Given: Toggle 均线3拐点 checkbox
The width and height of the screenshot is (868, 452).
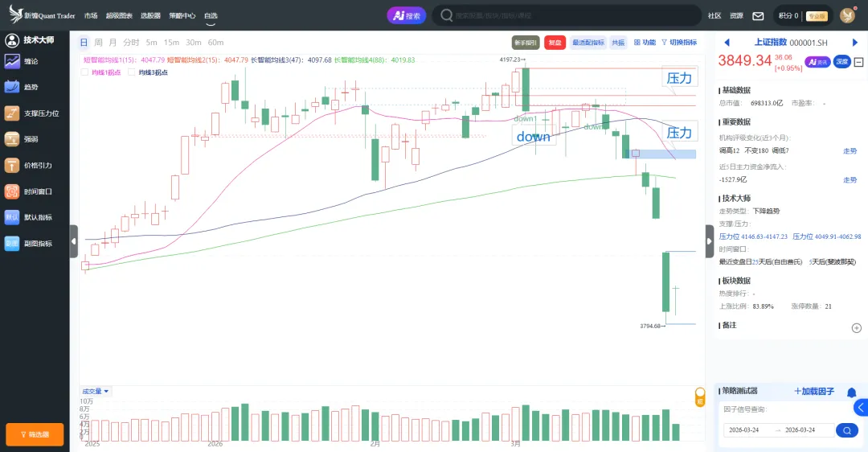Looking at the screenshot, I should point(131,72).
